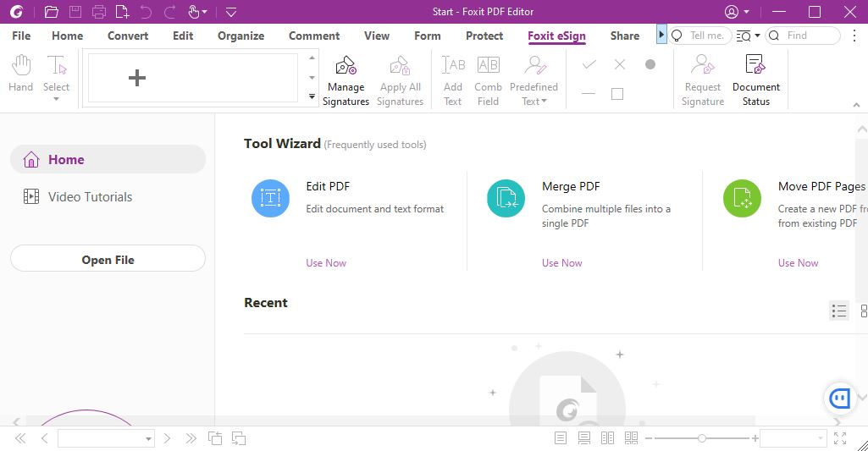The height and width of the screenshot is (451, 868).
Task: Select the dot mark fill tool
Action: click(x=650, y=65)
